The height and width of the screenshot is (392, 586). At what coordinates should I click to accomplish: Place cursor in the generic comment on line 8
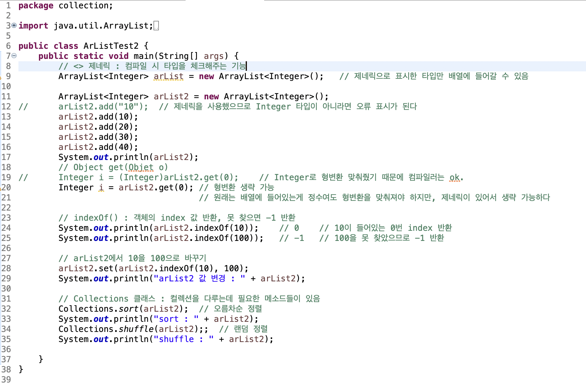click(x=153, y=66)
